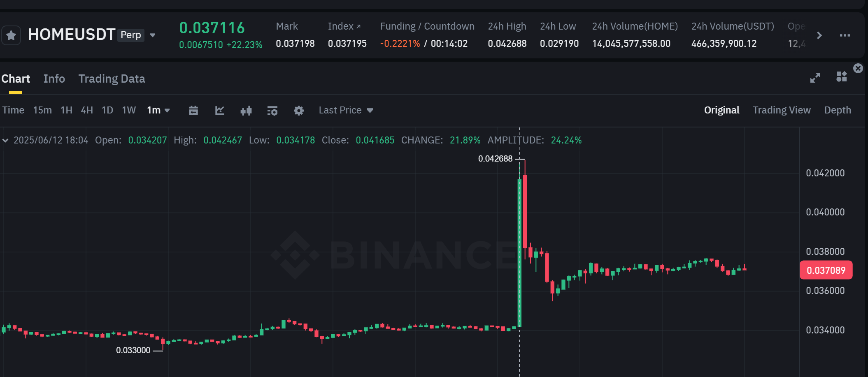Switch to the Info tab
The height and width of the screenshot is (377, 868).
[54, 79]
